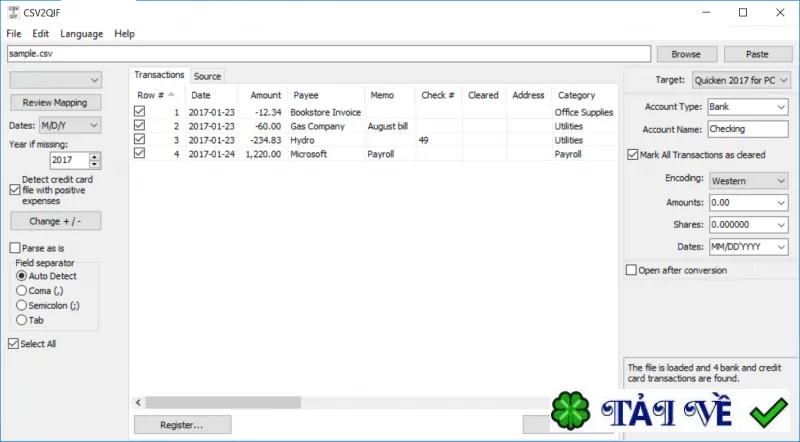Screen dimensions: 800x442
Task: Enable Open after conversion checkbox
Action: [632, 270]
